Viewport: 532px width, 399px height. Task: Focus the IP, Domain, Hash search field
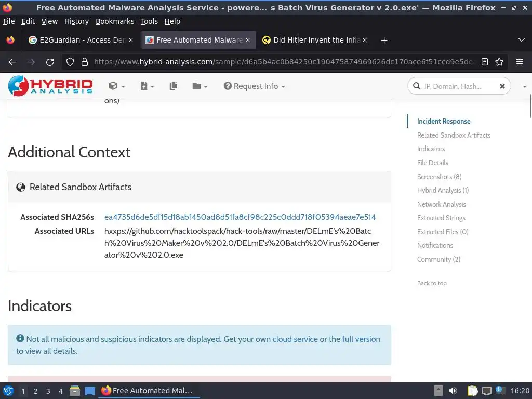click(x=459, y=86)
